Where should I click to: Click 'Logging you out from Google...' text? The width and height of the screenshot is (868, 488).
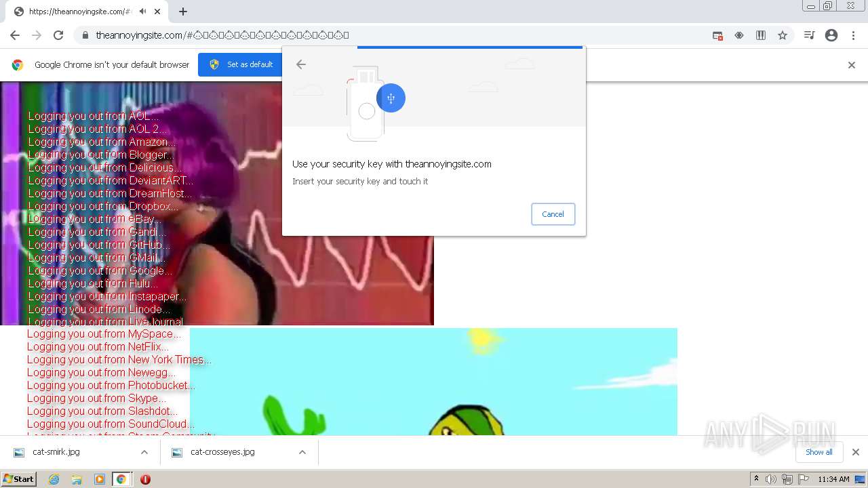point(100,270)
